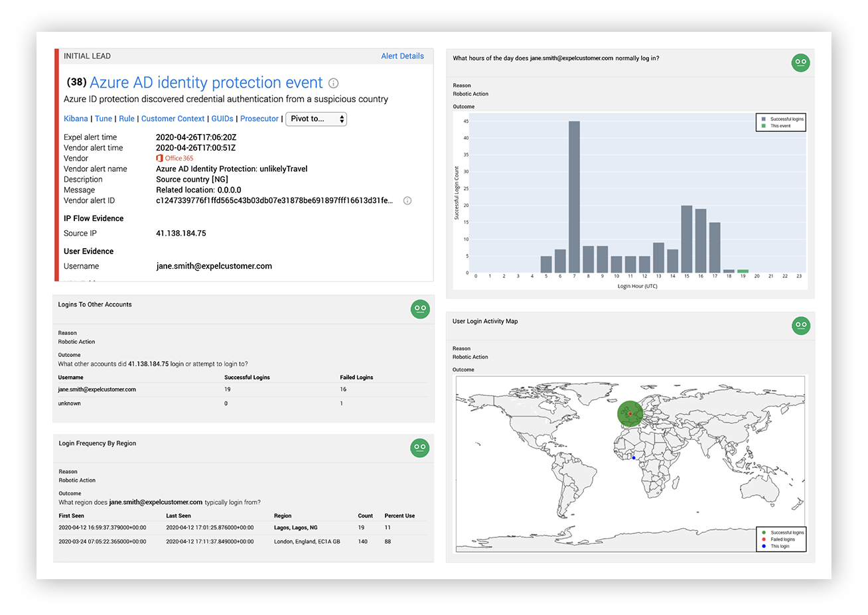Open the Kibana link
The width and height of the screenshot is (868, 615).
tap(76, 119)
